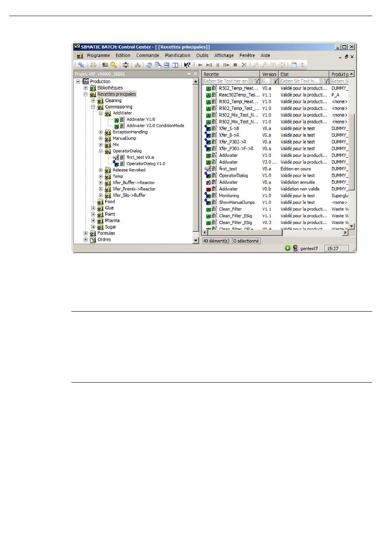Click filter funnel icon of Version column
The height and width of the screenshot is (537, 392).
tap(275, 81)
